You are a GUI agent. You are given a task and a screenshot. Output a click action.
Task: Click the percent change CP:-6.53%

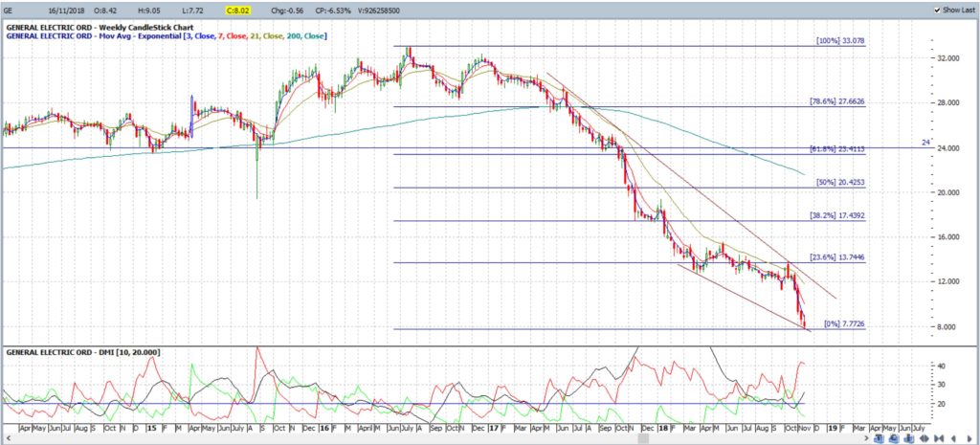coord(332,11)
